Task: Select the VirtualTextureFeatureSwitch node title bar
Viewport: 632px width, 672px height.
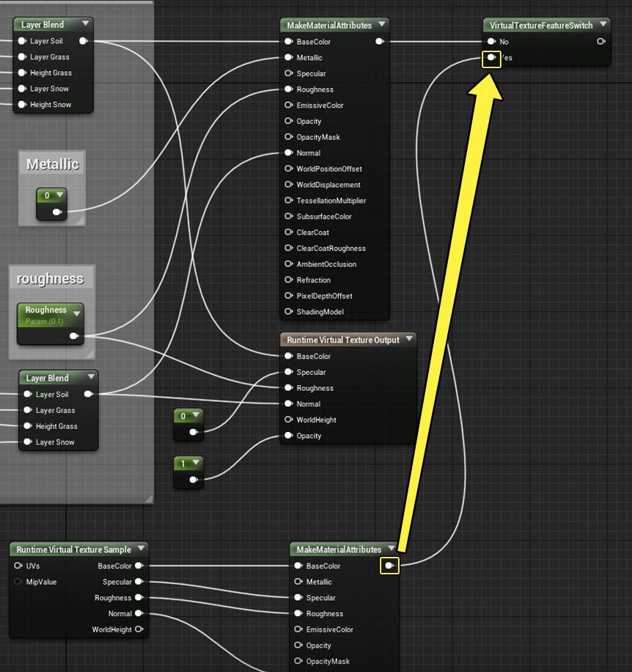Action: pos(541,26)
